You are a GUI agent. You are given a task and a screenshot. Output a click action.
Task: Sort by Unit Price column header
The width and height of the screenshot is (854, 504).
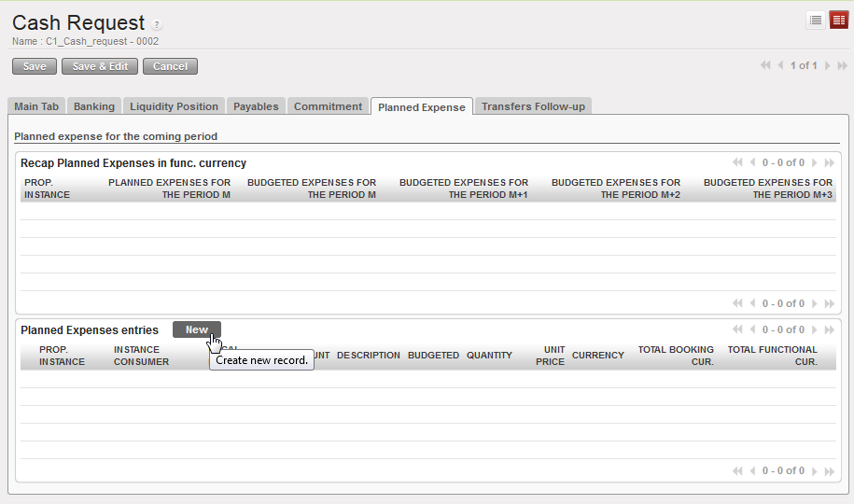click(x=550, y=356)
